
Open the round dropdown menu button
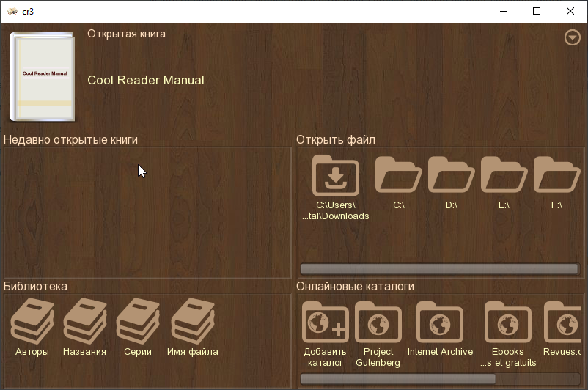pos(573,37)
